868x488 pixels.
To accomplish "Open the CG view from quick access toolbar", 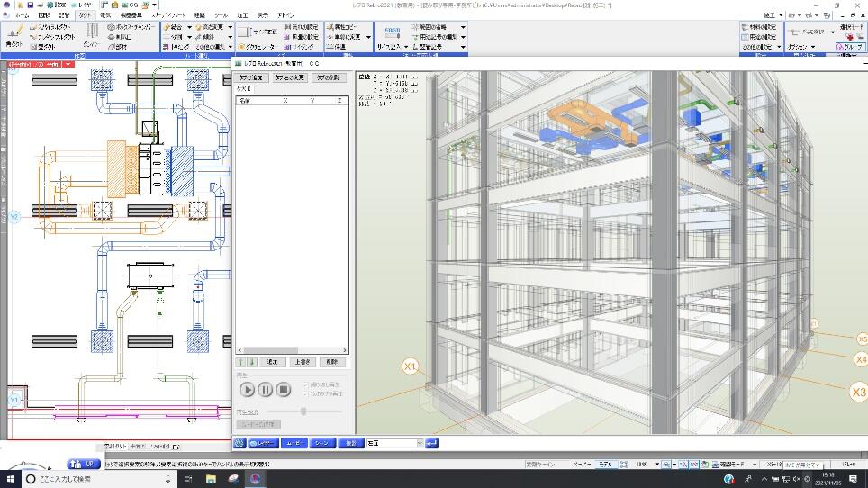I will [130, 5].
